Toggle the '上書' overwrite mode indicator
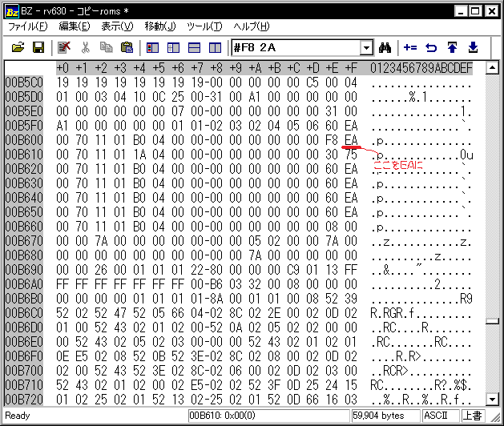 pos(474,416)
